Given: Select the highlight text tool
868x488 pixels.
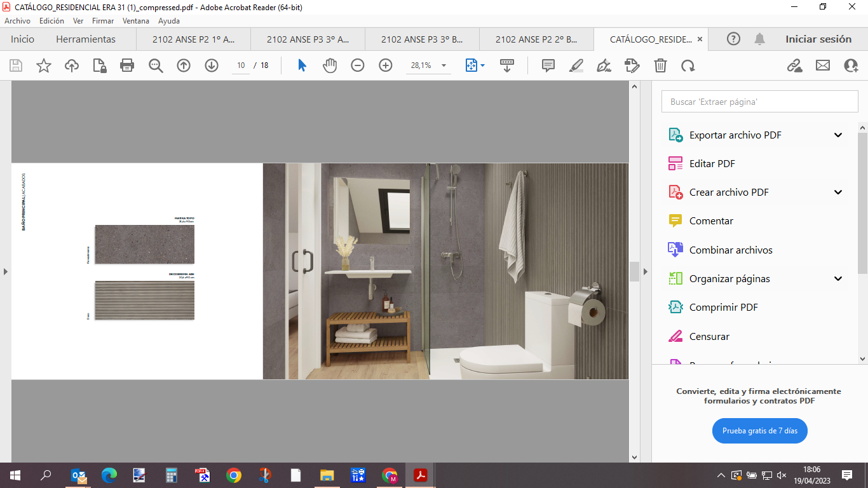Looking at the screenshot, I should point(576,65).
